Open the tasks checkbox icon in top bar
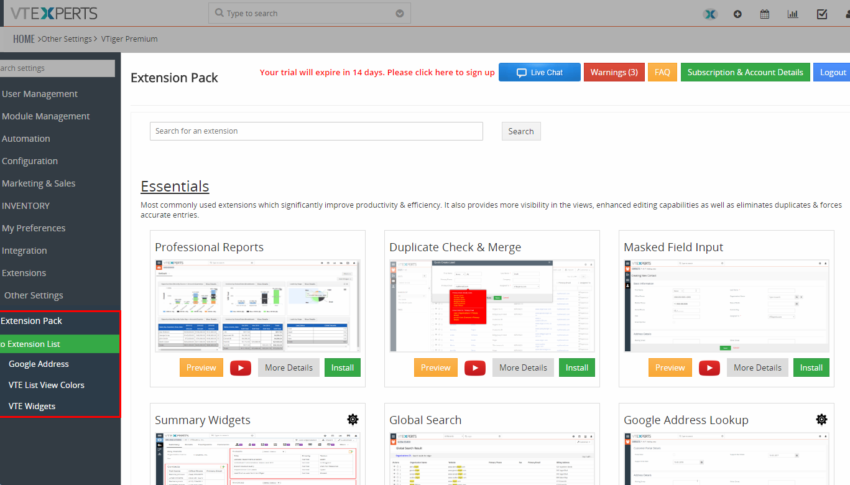The width and height of the screenshot is (850, 485). (x=822, y=14)
